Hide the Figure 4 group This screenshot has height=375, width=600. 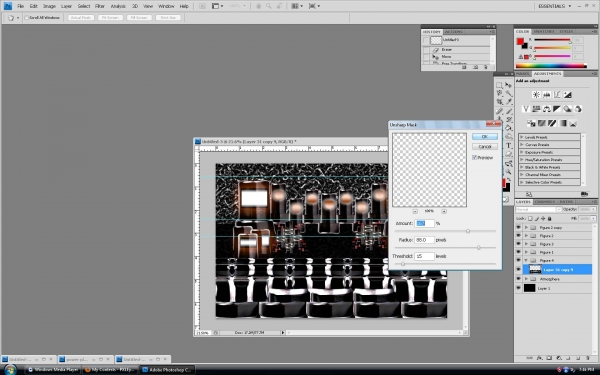pos(518,260)
